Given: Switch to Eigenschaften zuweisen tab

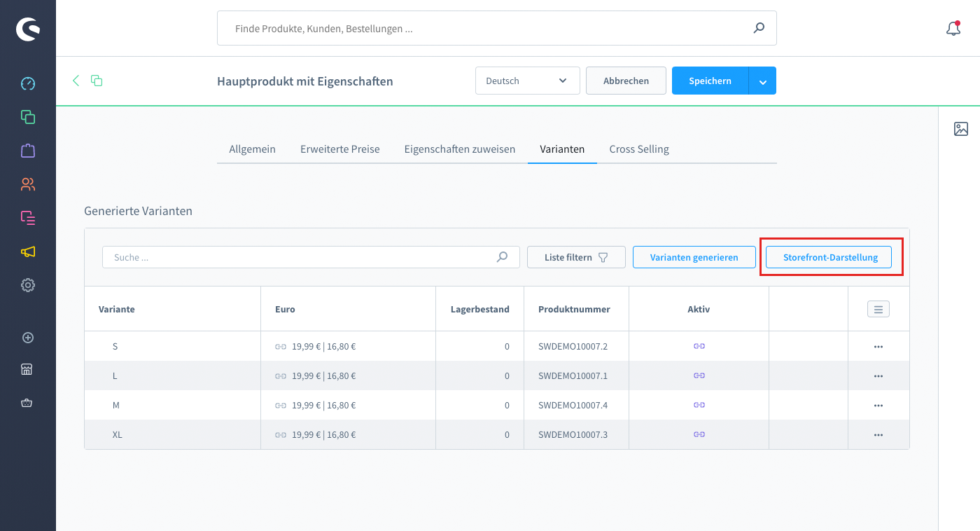Looking at the screenshot, I should [x=459, y=149].
